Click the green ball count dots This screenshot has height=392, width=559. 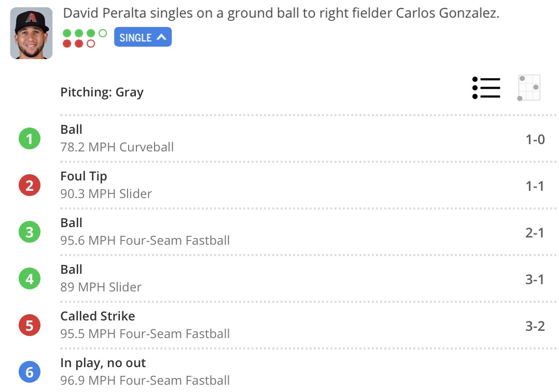point(85,33)
